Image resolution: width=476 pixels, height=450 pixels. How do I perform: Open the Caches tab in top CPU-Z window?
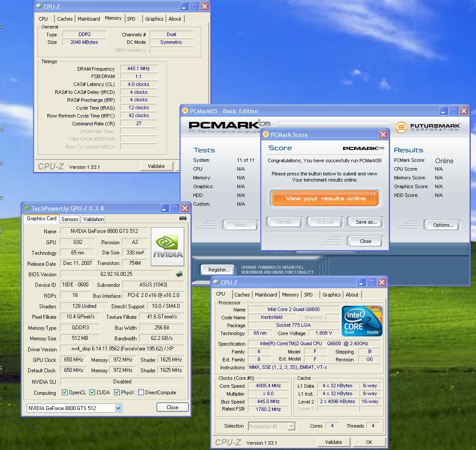coord(64,19)
